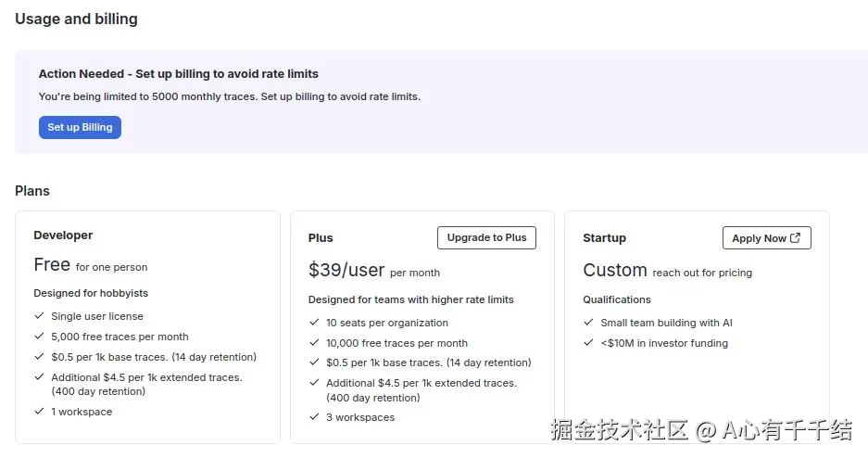Click the Plans section heading
The width and height of the screenshot is (868, 458).
click(x=32, y=191)
